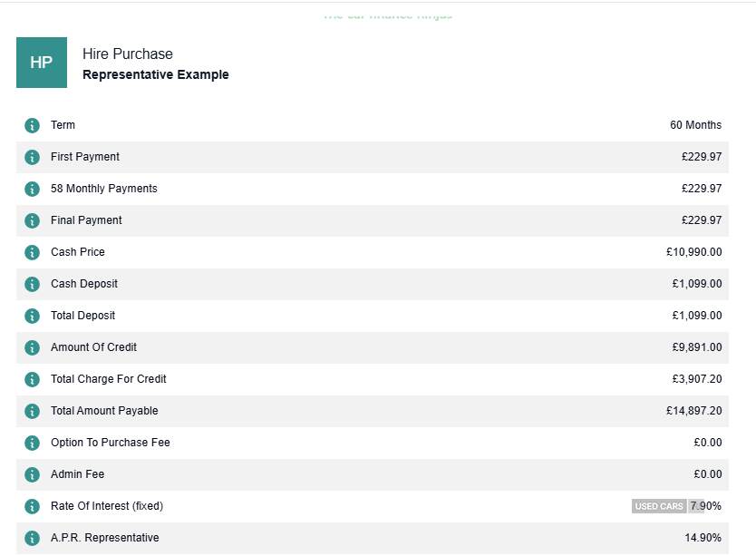Click the Admin Fee info icon
The image size is (756, 556).
click(32, 474)
